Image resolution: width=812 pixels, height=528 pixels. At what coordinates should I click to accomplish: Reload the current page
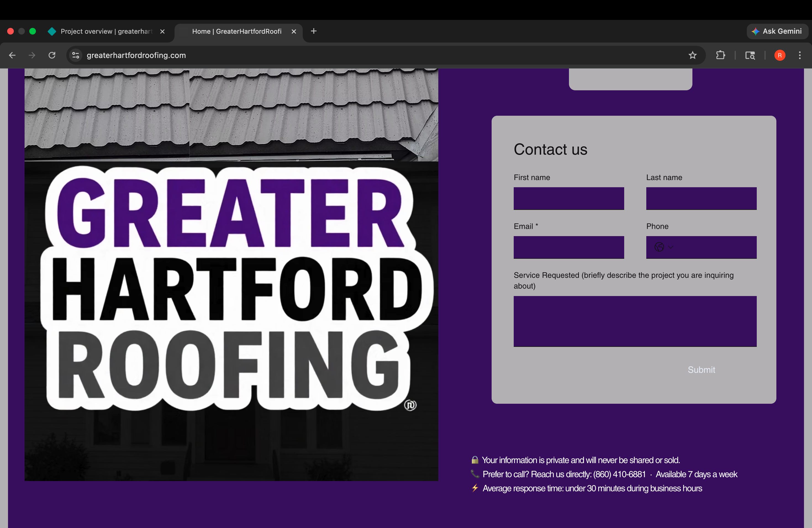pos(52,55)
